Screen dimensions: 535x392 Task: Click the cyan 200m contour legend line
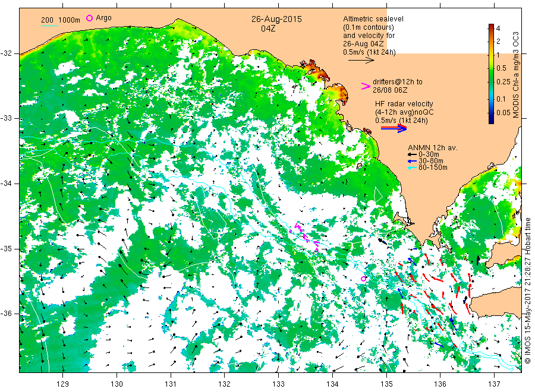point(49,26)
